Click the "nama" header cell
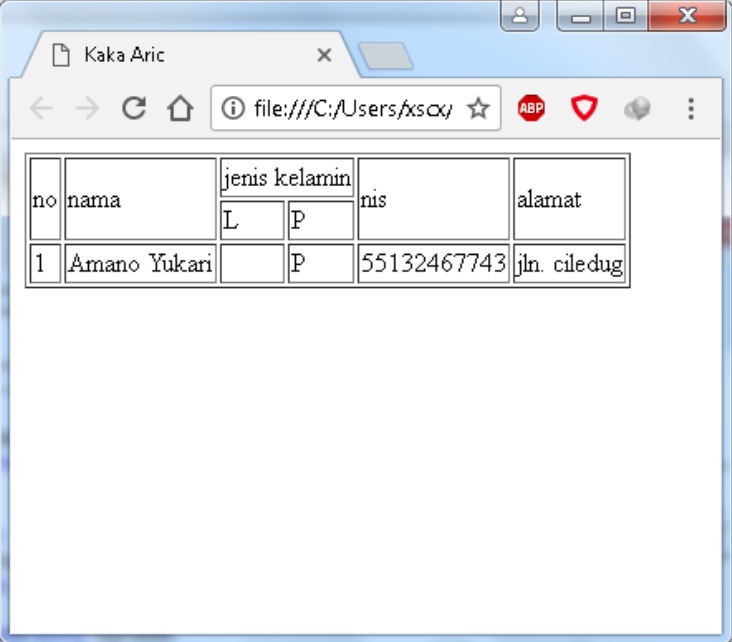Image resolution: width=732 pixels, height=642 pixels. pos(141,199)
